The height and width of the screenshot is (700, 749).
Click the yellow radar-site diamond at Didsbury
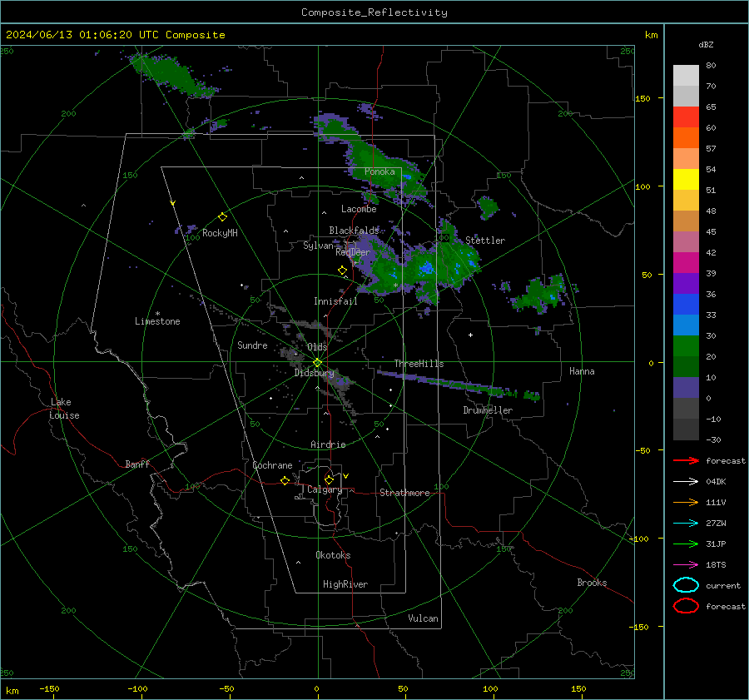[x=317, y=363]
